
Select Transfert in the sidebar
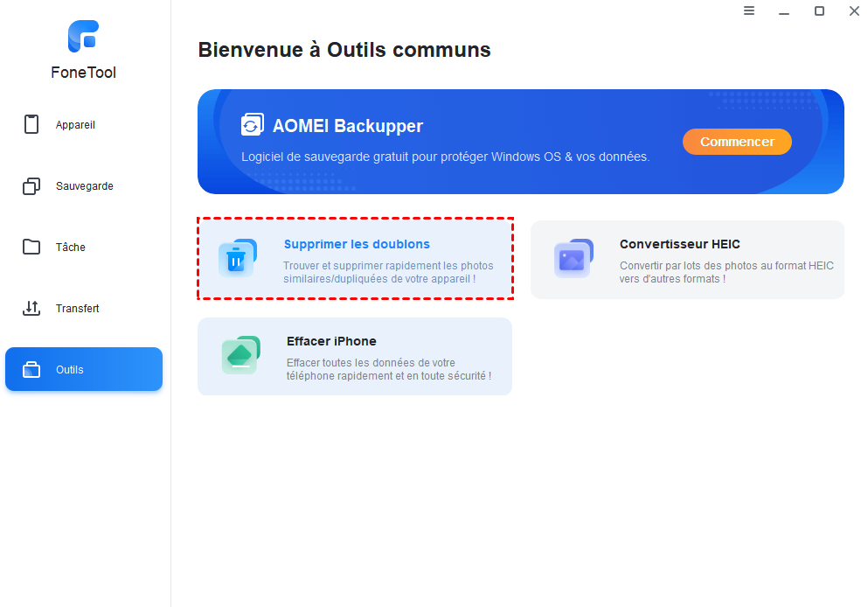(84, 309)
